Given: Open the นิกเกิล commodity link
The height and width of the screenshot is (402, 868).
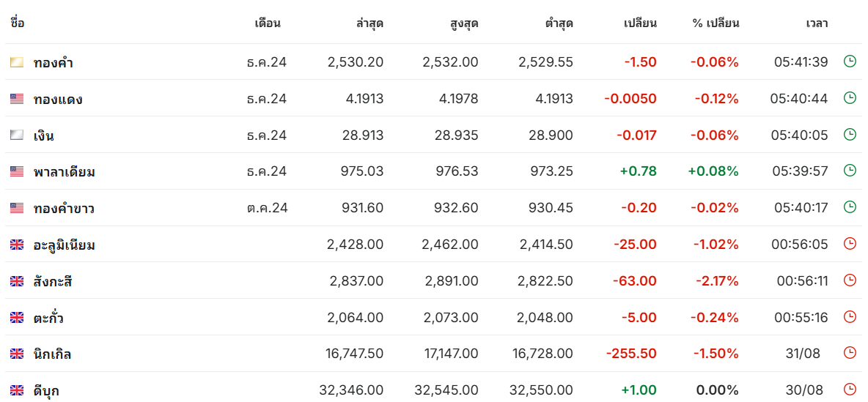Looking at the screenshot, I should [x=52, y=354].
